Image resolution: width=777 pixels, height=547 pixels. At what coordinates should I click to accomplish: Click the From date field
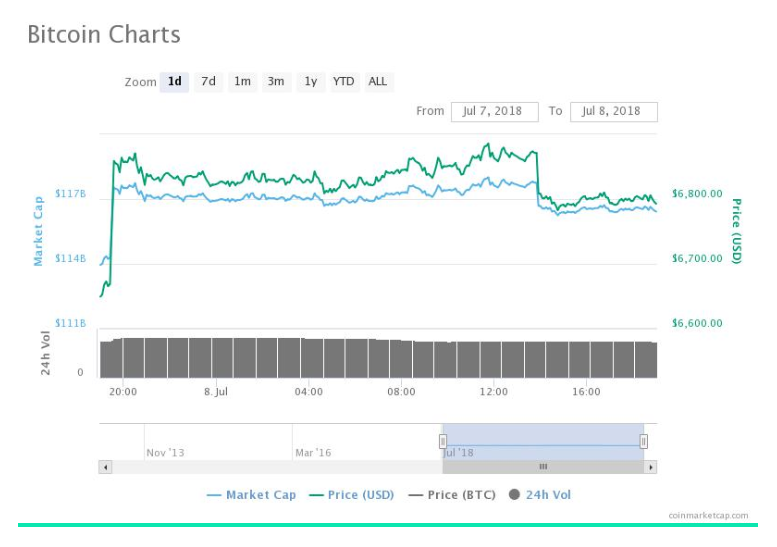click(495, 111)
